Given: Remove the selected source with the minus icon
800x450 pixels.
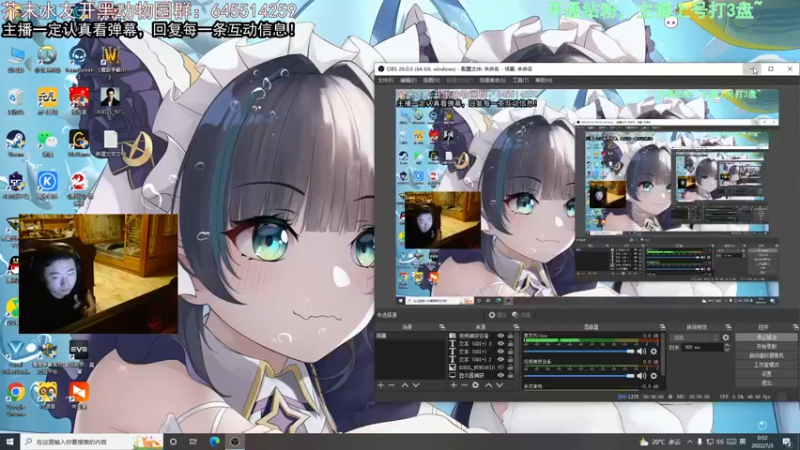Looking at the screenshot, I should [x=464, y=385].
